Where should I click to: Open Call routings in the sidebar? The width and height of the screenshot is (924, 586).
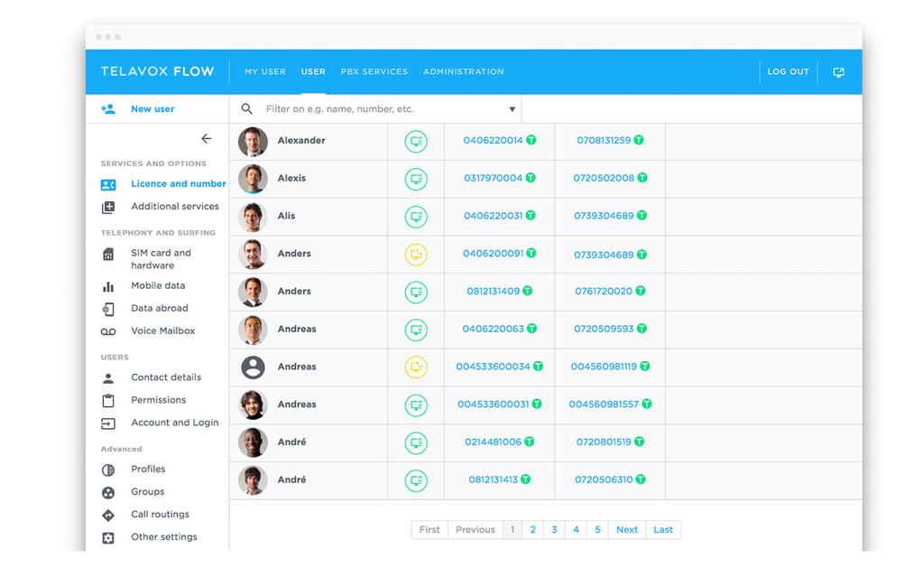[x=161, y=514]
